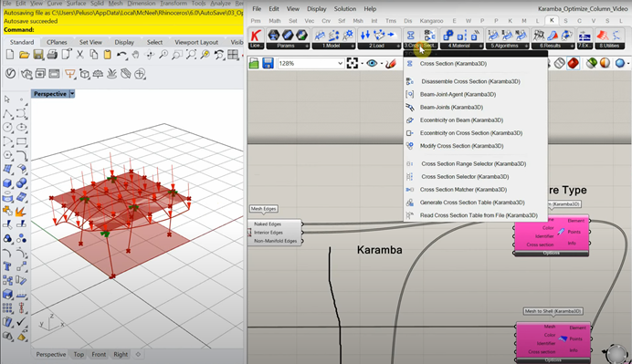The width and height of the screenshot is (632, 364).
Task: Click the Cross Section icon in ribbon
Action: coord(410,36)
